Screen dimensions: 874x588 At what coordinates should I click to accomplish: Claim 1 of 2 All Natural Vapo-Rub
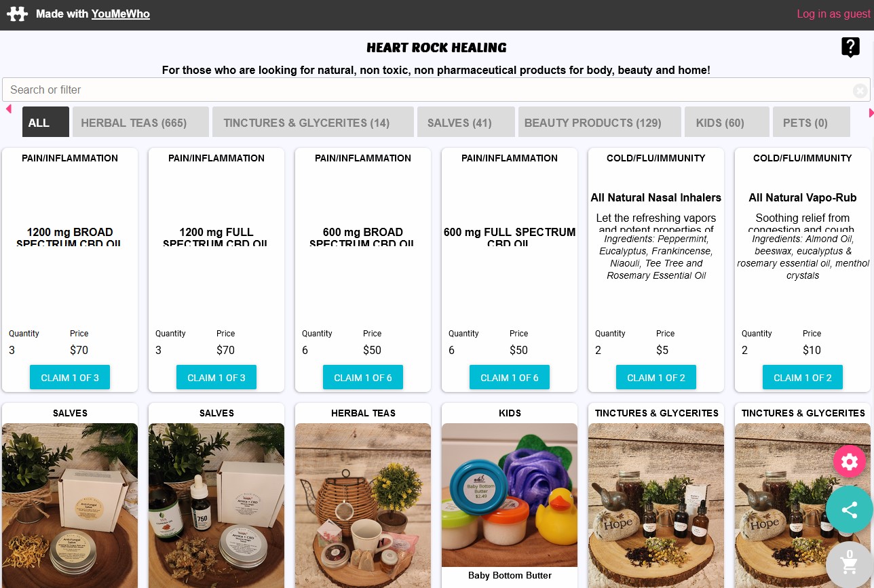(803, 377)
